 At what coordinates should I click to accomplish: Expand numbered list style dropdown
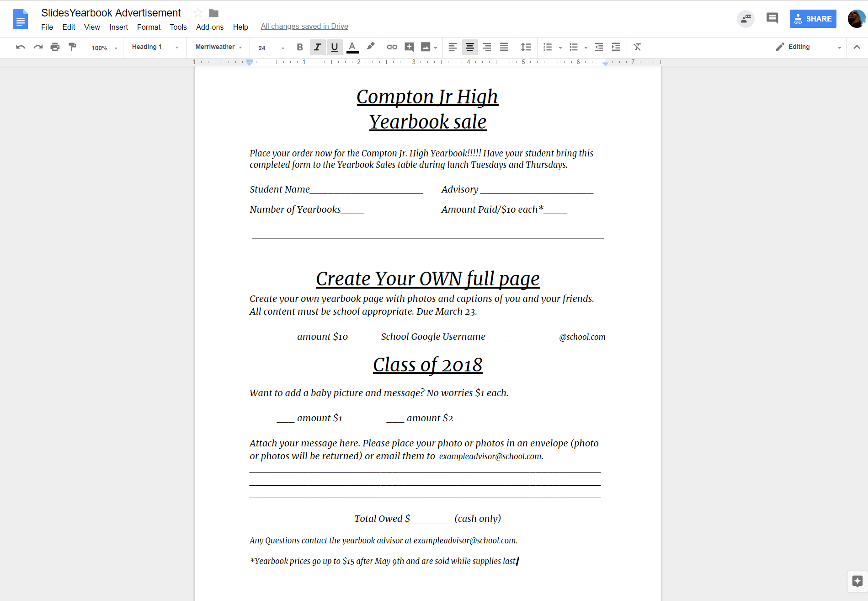(x=560, y=48)
